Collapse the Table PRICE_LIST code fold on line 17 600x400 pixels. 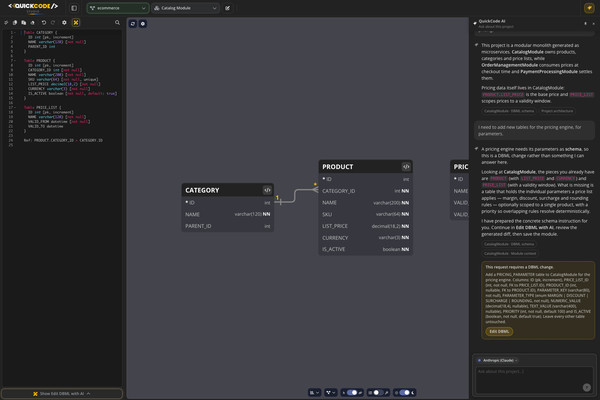pos(15,108)
